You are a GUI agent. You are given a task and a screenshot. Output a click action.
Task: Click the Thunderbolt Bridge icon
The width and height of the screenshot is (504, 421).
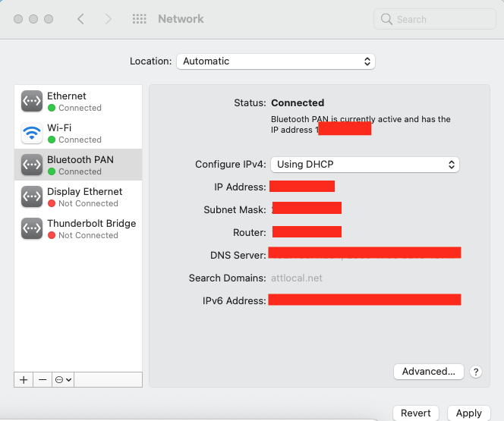click(32, 228)
